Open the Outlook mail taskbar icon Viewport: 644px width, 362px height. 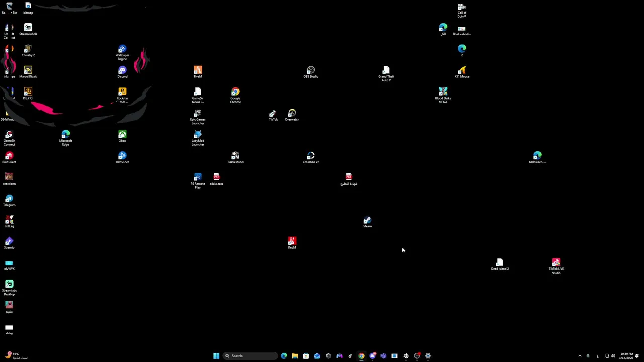(x=317, y=356)
